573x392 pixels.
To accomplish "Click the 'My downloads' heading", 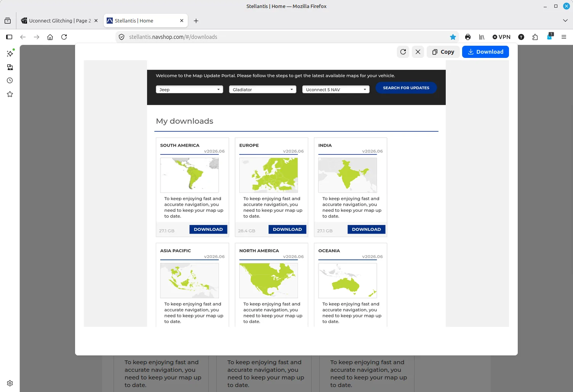I will (x=185, y=121).
